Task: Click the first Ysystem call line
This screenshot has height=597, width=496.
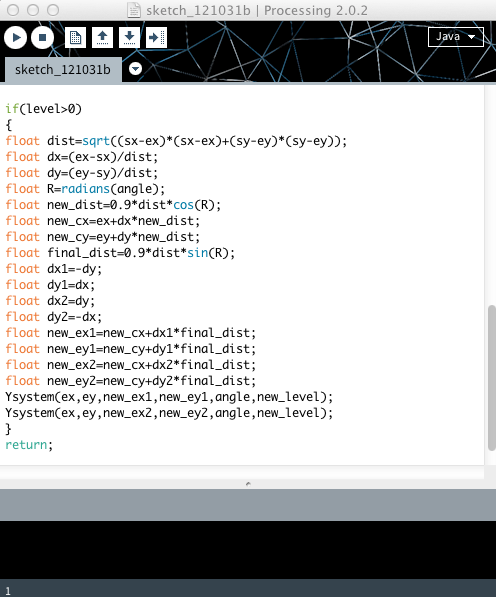Action: tap(169, 397)
